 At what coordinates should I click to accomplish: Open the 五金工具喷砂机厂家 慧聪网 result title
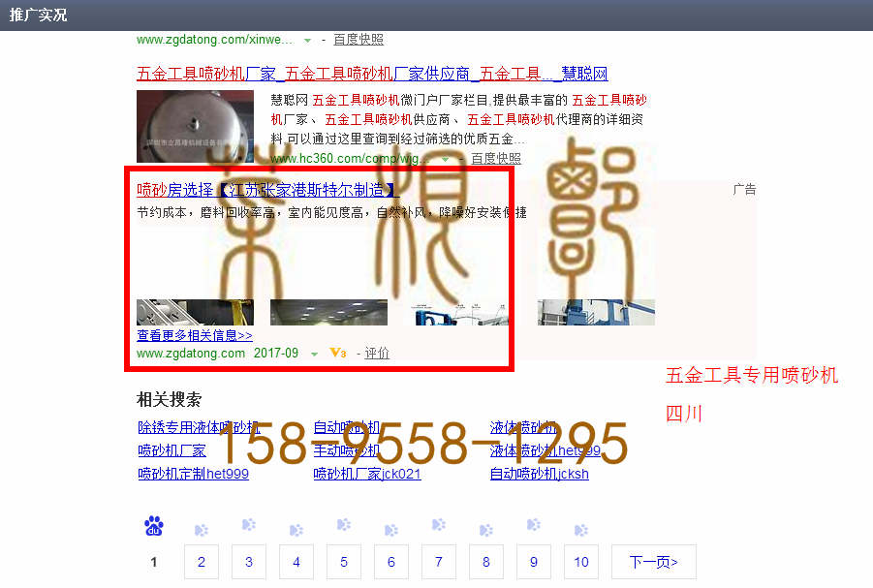click(372, 74)
